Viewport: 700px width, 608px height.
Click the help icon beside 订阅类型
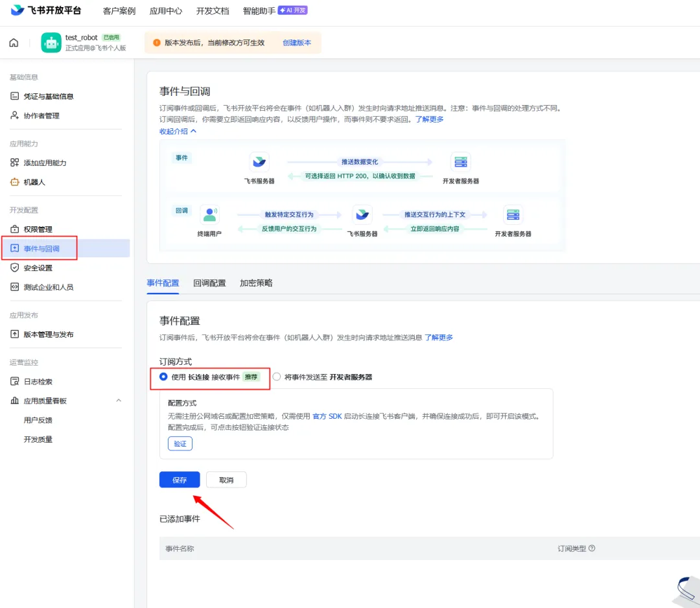[x=592, y=548]
